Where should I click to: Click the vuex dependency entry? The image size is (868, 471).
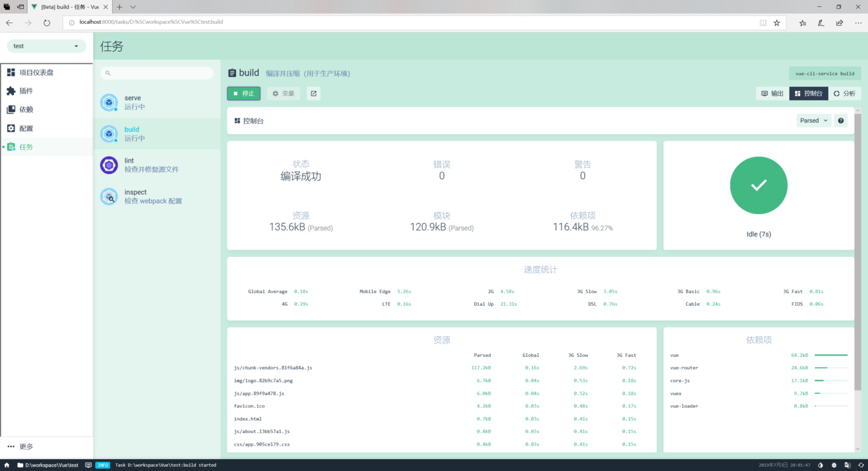[x=759, y=393]
